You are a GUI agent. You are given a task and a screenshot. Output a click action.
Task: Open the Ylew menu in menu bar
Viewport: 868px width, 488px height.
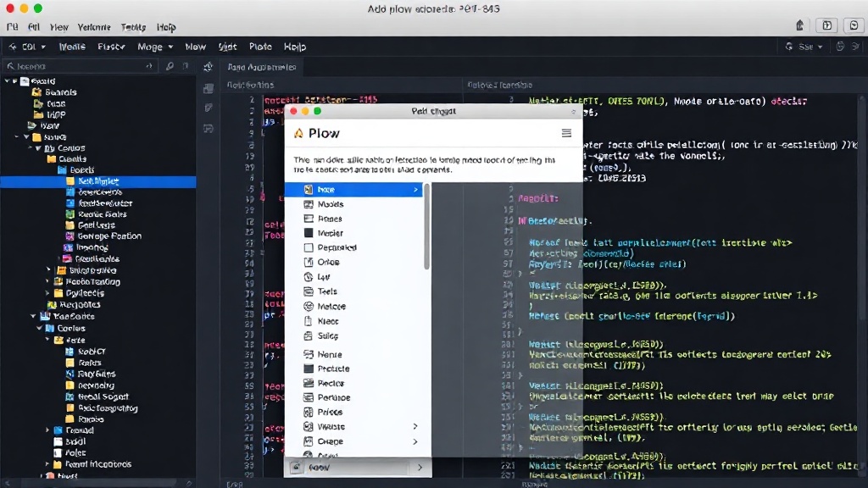[58, 27]
